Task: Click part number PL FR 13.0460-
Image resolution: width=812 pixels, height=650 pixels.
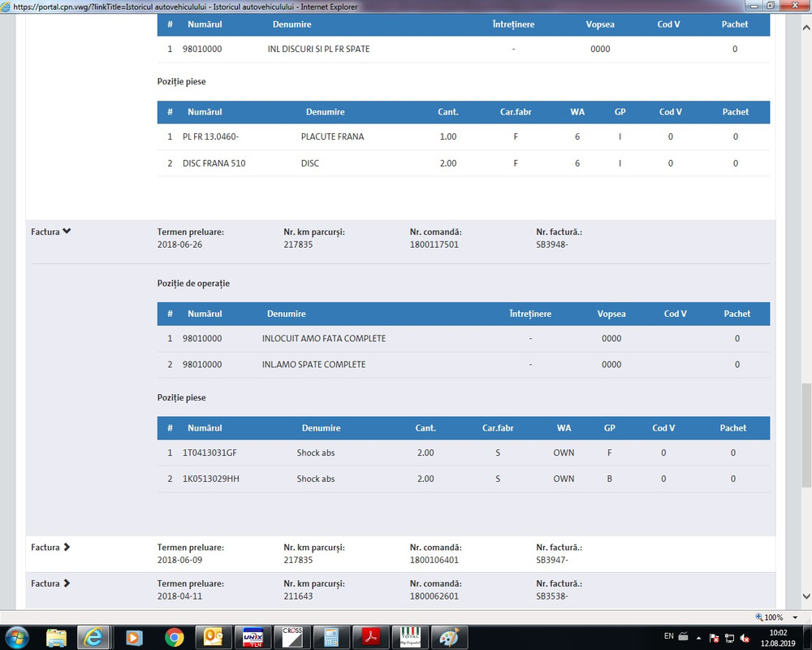Action: [x=211, y=136]
